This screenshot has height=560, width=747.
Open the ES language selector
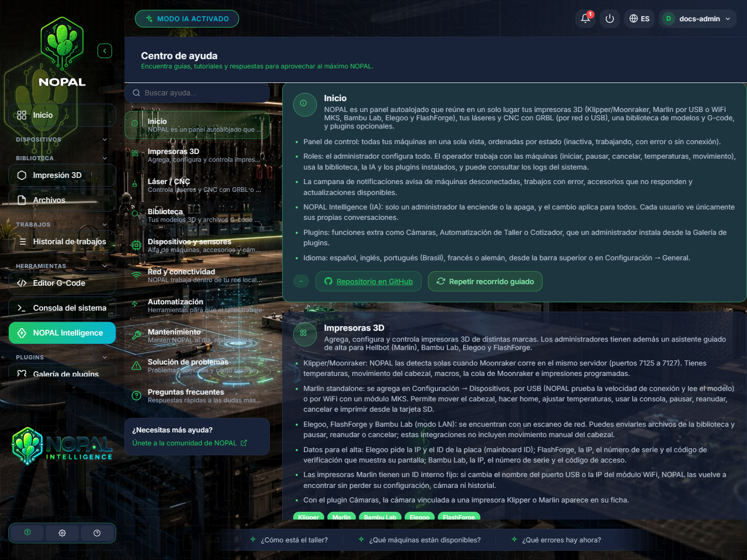[x=639, y=19]
